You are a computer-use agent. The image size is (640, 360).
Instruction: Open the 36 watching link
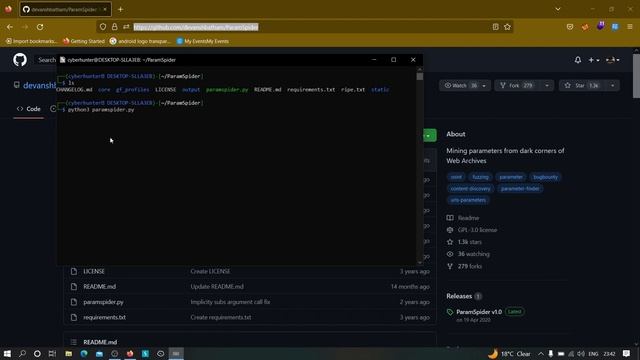(468, 254)
